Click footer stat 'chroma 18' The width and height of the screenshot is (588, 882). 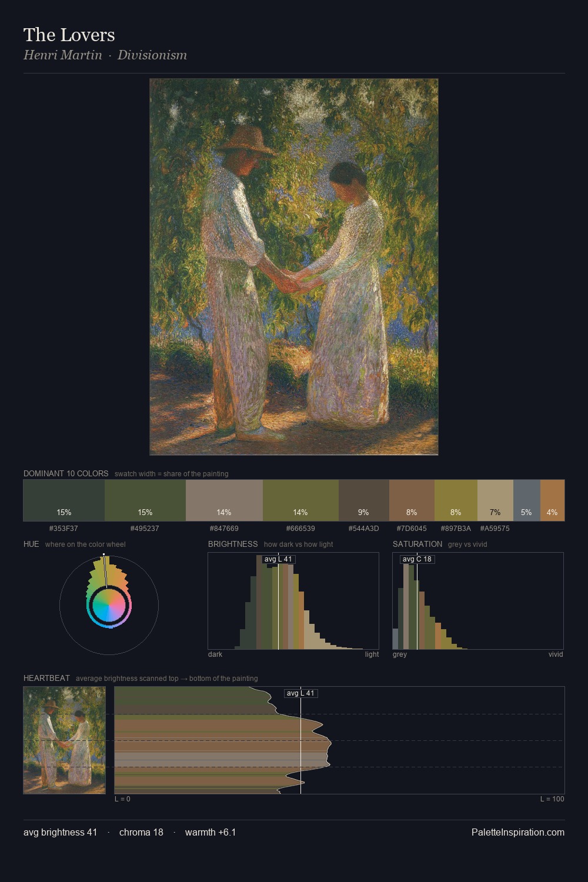coord(141,832)
